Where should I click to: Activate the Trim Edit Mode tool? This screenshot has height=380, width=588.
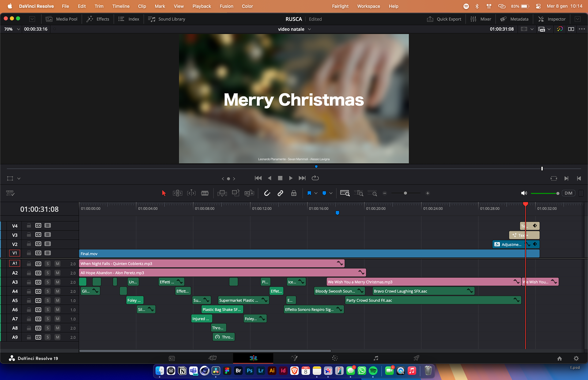pyautogui.click(x=178, y=193)
